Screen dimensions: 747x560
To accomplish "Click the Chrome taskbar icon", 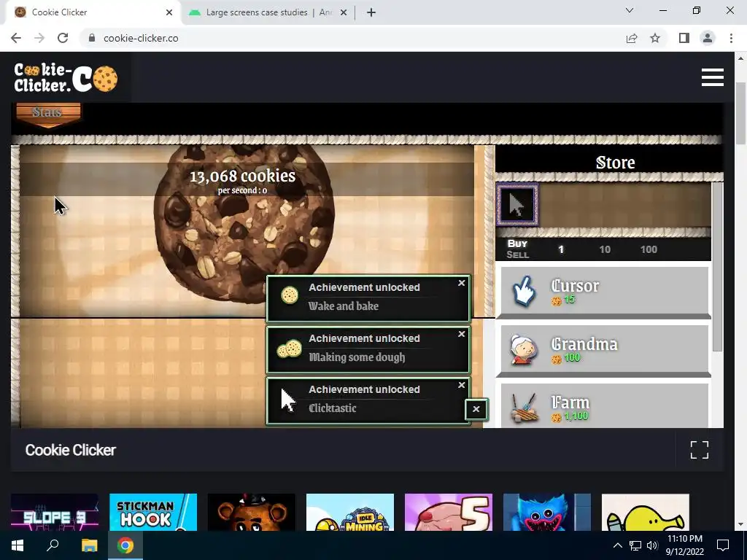I will tap(125, 545).
